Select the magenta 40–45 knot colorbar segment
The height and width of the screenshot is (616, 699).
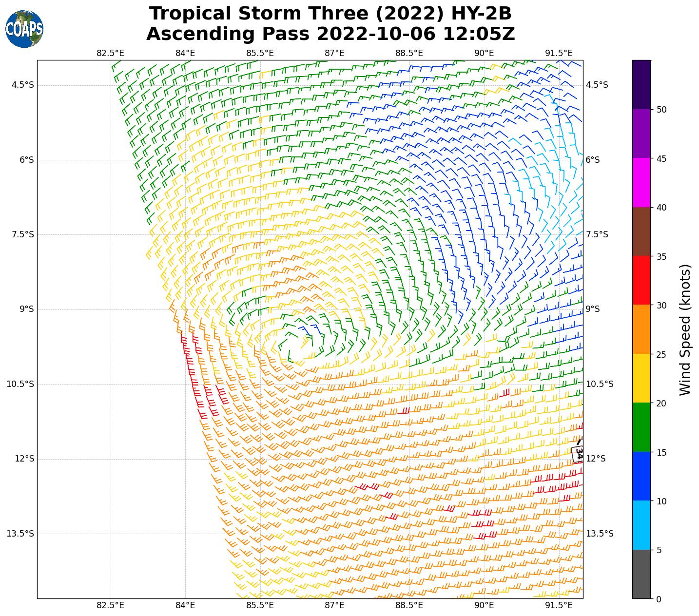pyautogui.click(x=641, y=182)
